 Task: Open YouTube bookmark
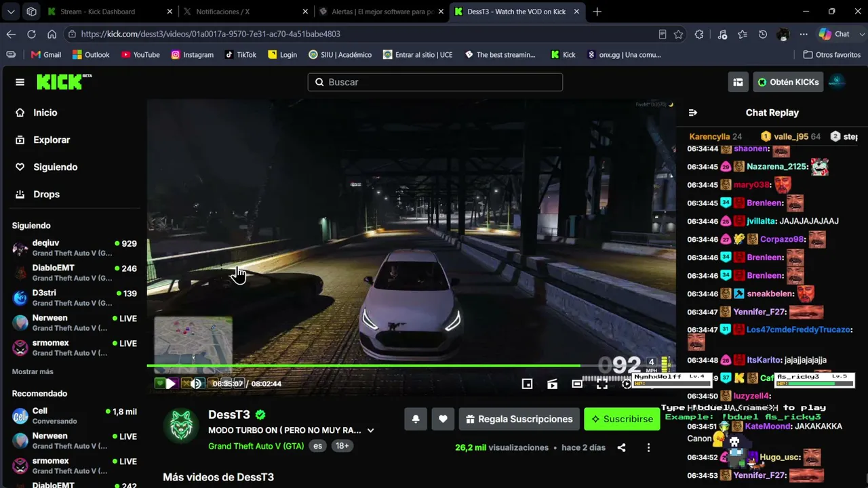point(140,55)
